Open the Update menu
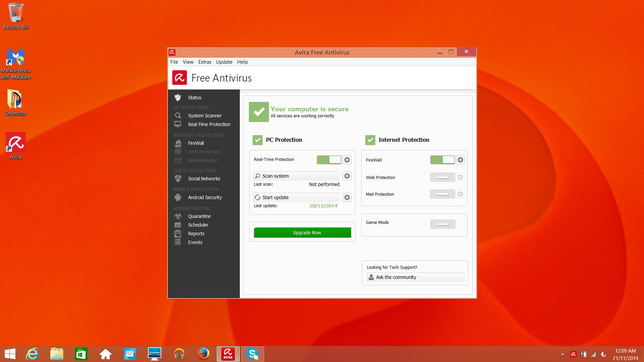 tap(224, 62)
